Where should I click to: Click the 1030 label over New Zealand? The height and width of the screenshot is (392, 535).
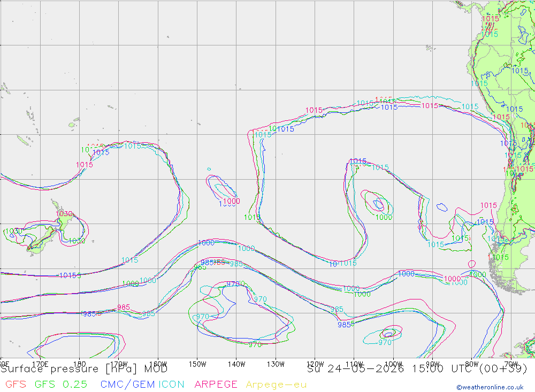click(64, 214)
